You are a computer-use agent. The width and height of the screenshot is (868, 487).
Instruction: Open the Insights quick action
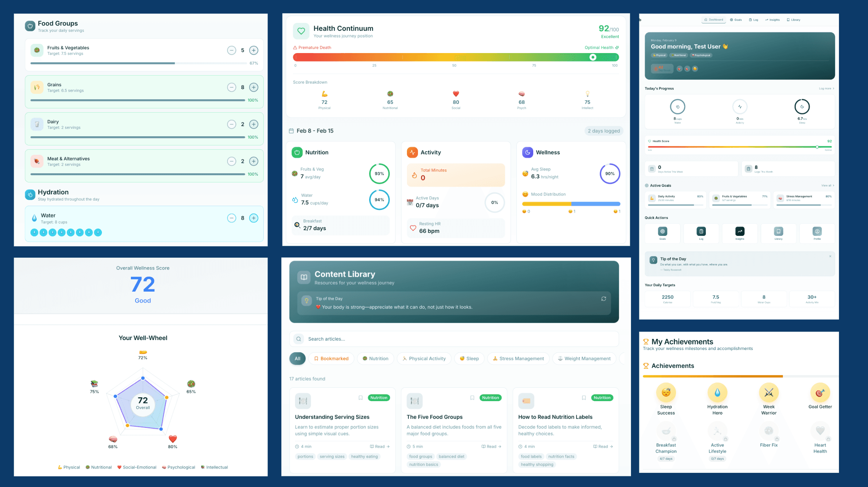pos(740,233)
